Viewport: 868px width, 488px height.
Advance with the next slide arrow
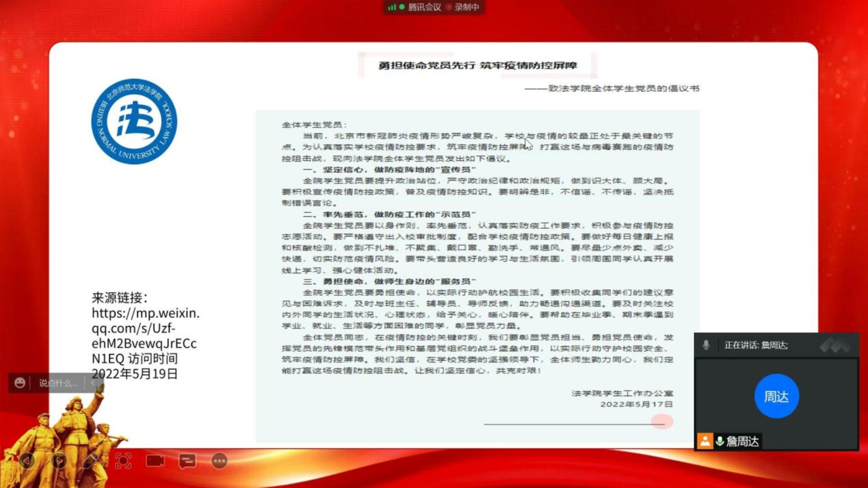(x=59, y=460)
